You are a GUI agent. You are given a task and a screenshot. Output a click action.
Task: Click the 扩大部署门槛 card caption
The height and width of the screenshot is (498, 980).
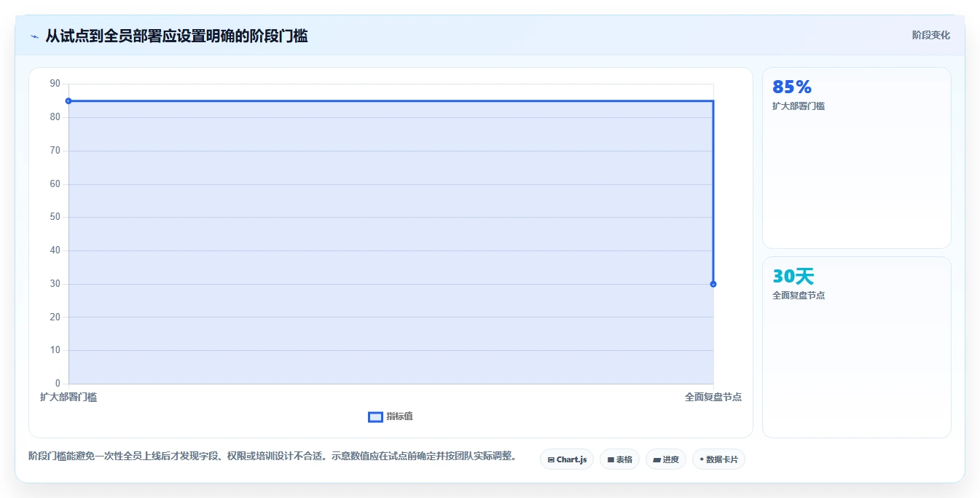[799, 106]
